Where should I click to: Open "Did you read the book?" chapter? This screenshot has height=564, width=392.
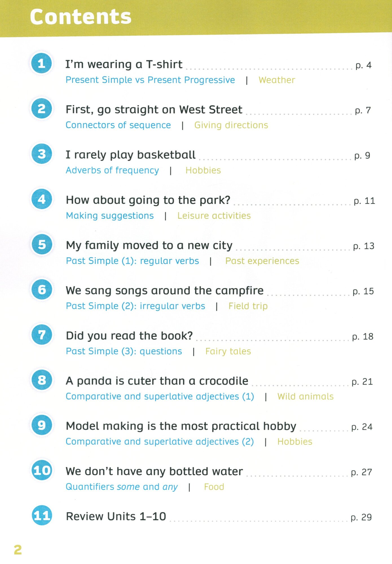[129, 336]
